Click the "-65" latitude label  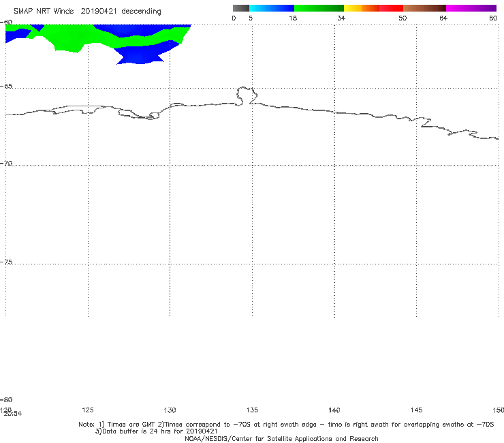[x=6, y=87]
